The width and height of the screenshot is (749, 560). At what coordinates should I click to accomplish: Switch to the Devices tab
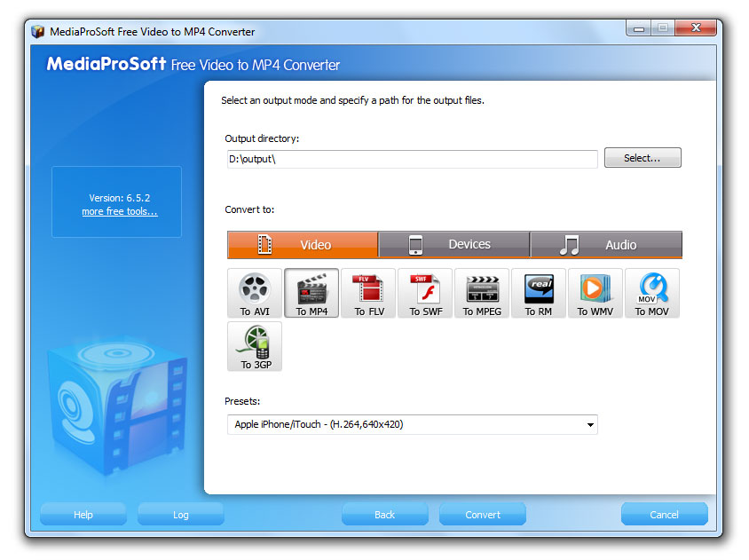(x=454, y=245)
